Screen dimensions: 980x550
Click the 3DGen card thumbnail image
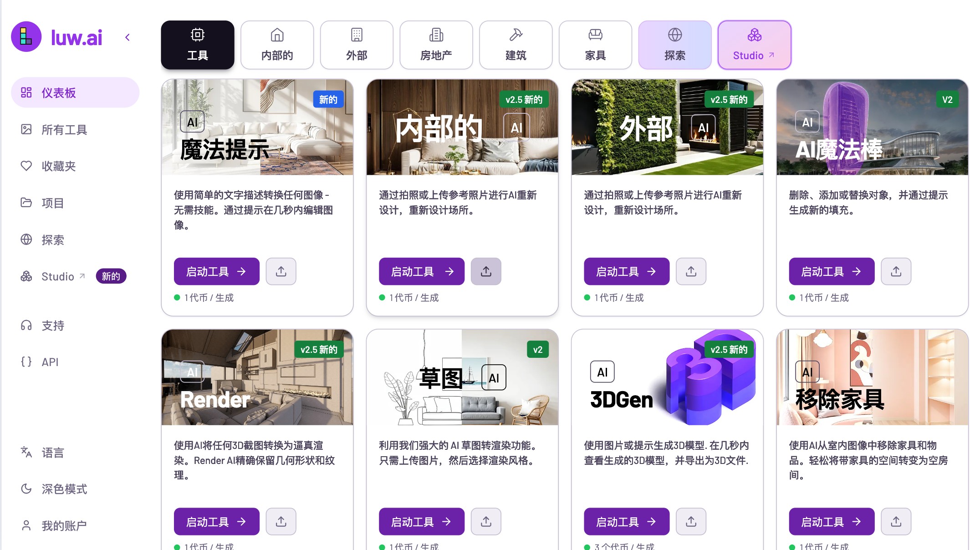click(667, 377)
